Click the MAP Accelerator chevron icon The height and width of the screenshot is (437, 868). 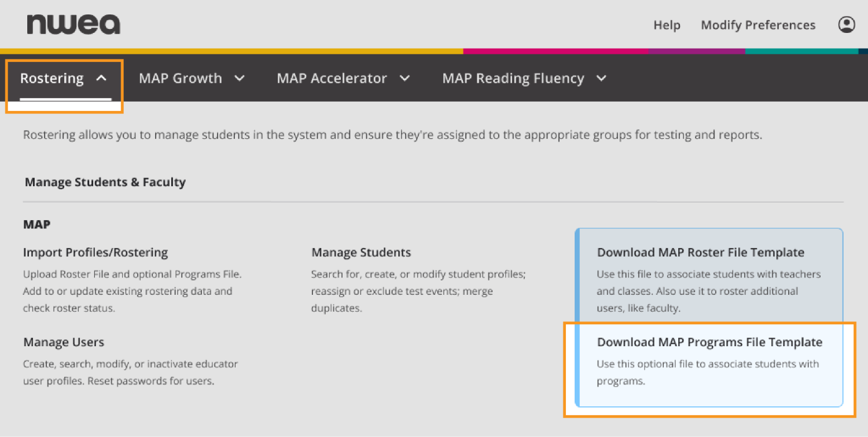(x=405, y=78)
